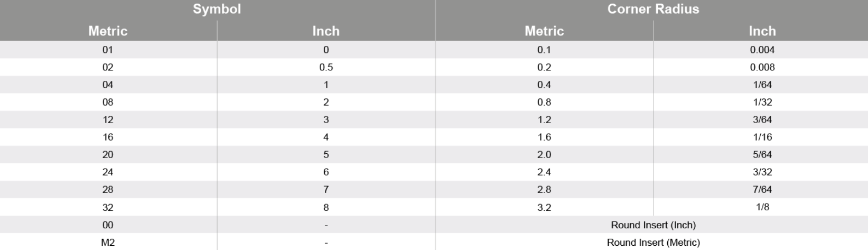
Task: Select the Metric column header under Symbol
Action: (x=108, y=31)
